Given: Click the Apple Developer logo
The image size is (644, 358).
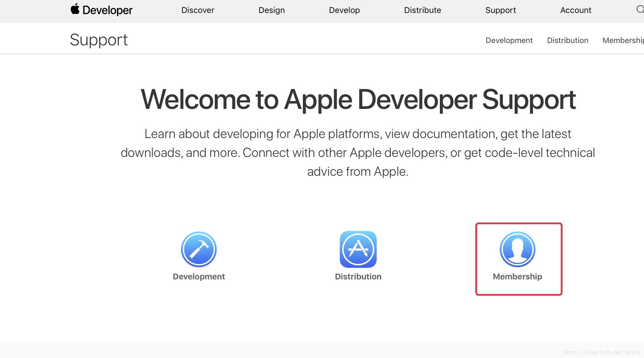Looking at the screenshot, I should [101, 10].
